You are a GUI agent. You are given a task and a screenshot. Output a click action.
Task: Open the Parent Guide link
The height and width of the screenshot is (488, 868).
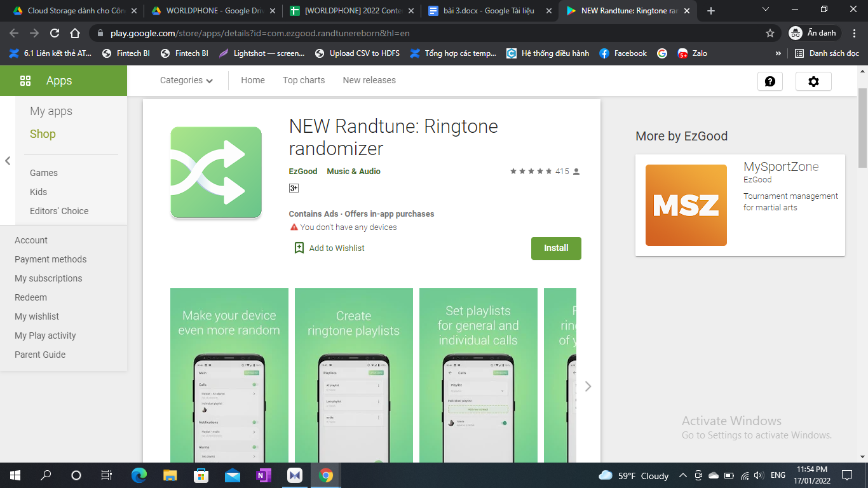[x=40, y=355]
